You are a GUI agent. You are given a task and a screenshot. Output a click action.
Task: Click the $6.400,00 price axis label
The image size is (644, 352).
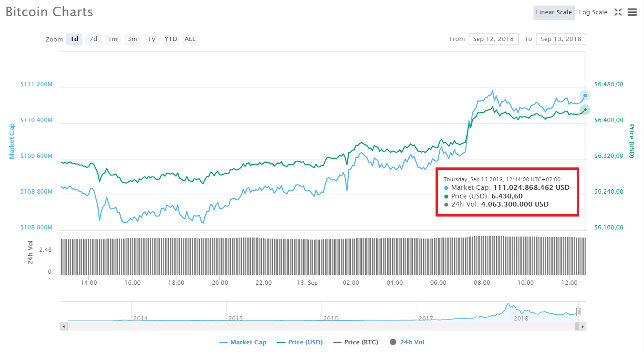(609, 120)
